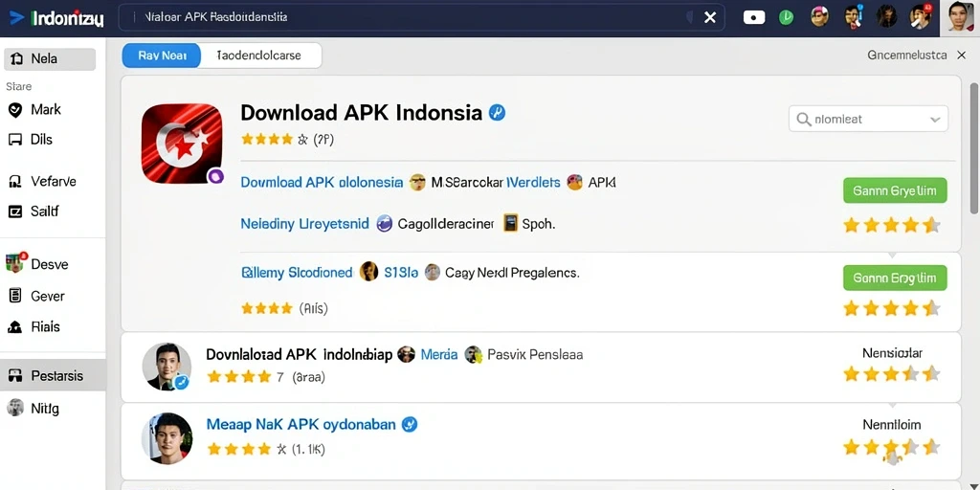Click the Saltf icon in sidebar

point(15,212)
